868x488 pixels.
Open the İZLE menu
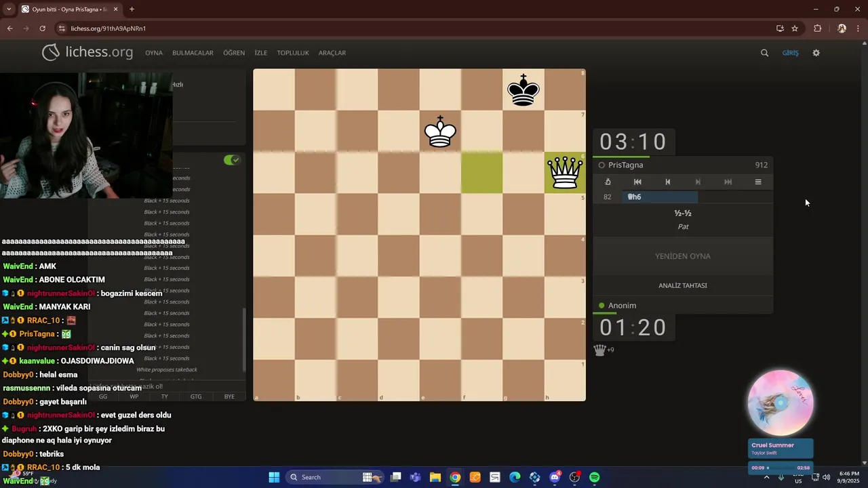(x=260, y=53)
